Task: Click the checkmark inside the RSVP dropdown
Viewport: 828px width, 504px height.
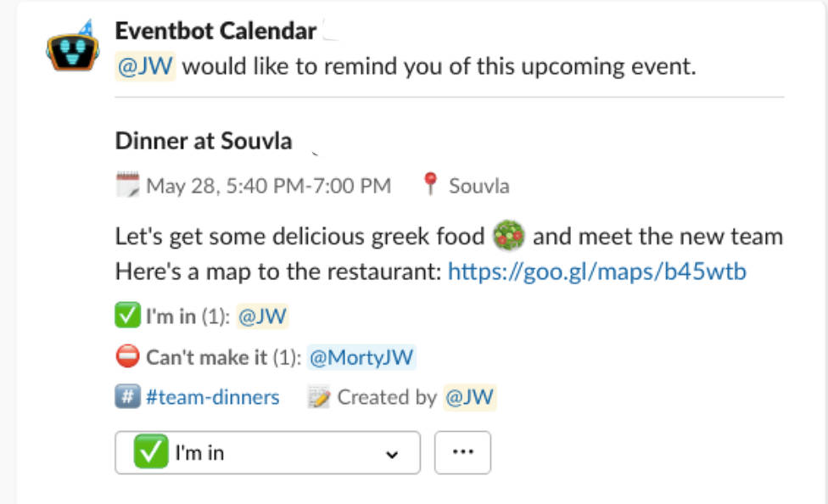Action: click(150, 453)
